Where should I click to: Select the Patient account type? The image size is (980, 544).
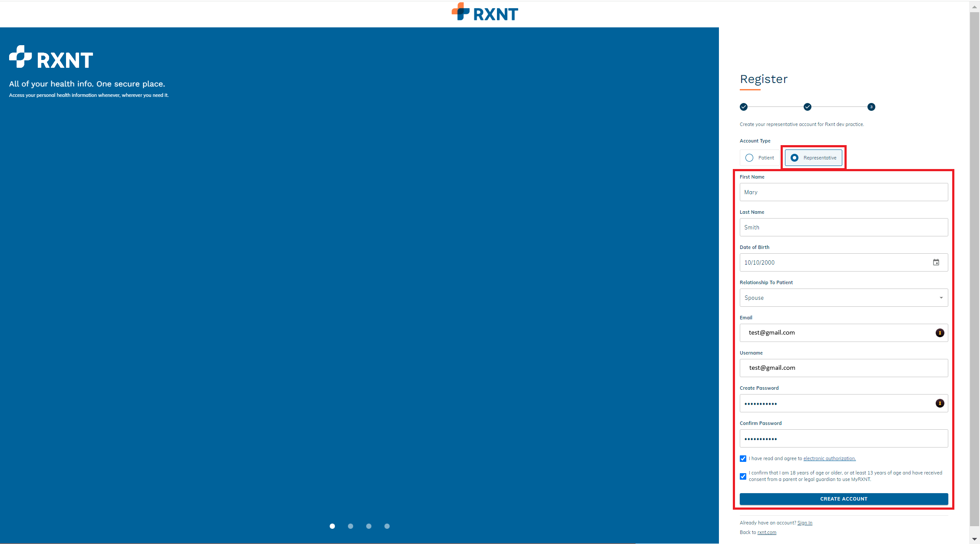(x=749, y=158)
